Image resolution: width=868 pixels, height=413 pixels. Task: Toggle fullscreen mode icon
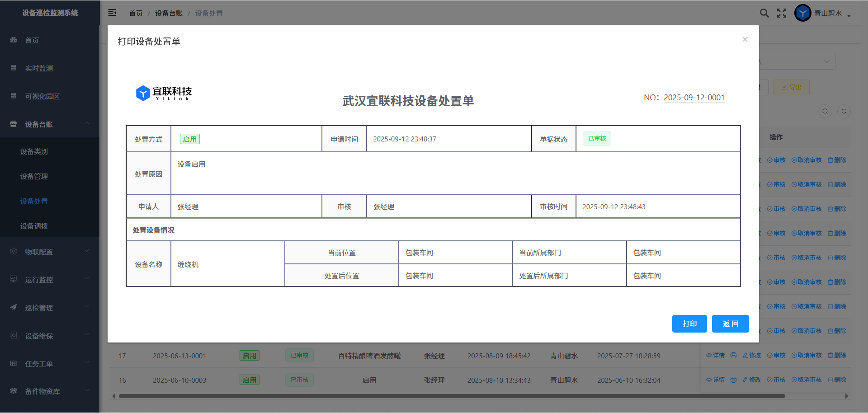click(x=782, y=13)
